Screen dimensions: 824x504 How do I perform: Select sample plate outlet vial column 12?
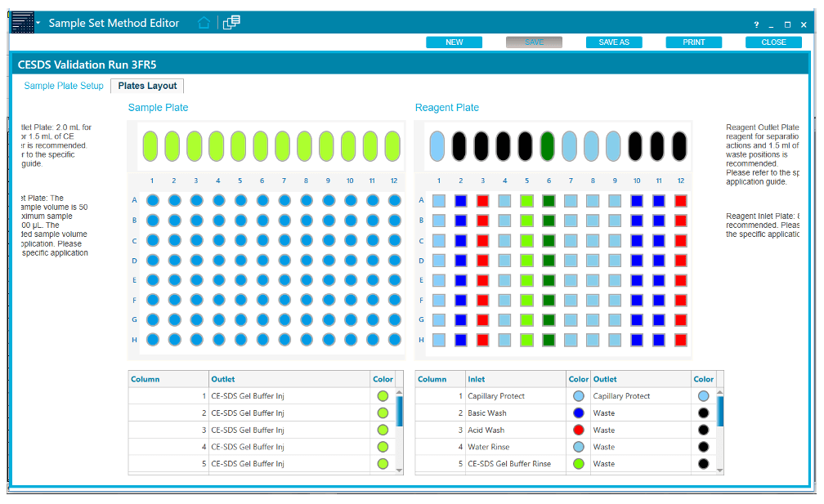point(392,146)
